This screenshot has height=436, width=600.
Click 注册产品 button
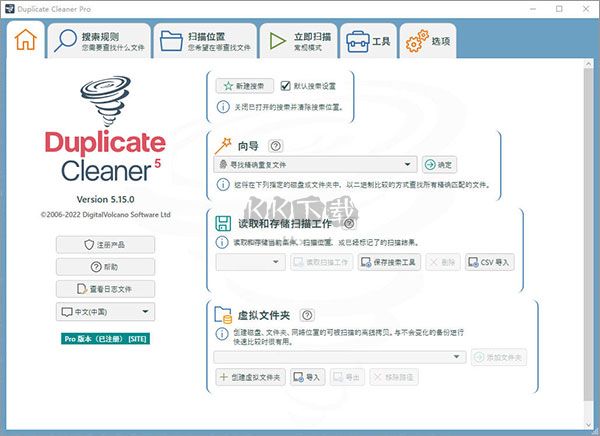(105, 245)
